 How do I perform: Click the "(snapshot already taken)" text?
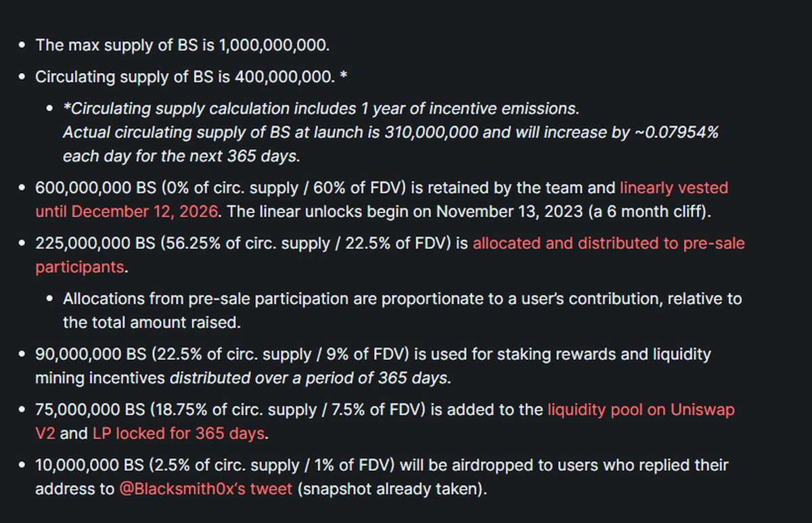[x=392, y=488]
